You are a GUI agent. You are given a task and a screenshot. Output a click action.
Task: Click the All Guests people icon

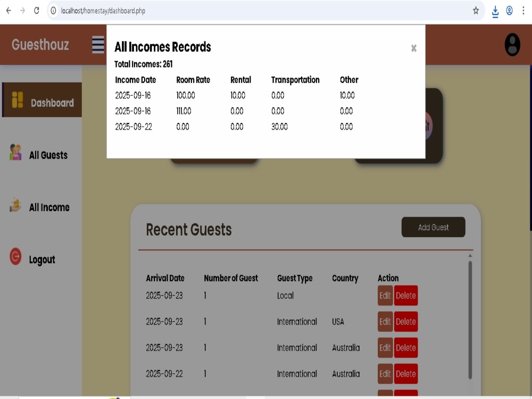point(15,152)
